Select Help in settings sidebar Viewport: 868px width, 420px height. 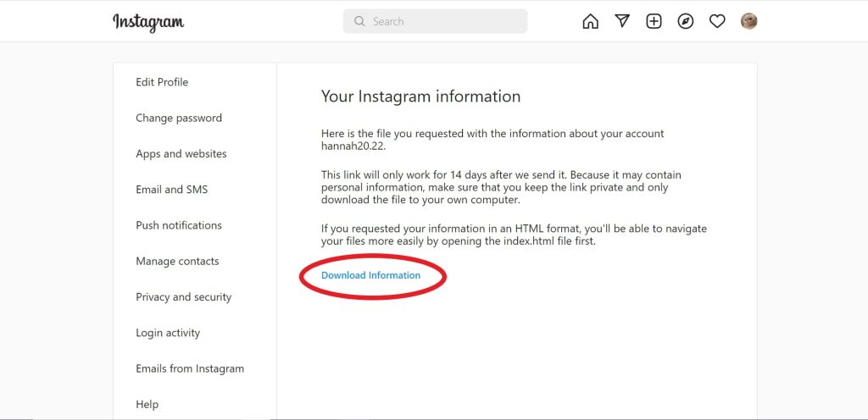(147, 405)
